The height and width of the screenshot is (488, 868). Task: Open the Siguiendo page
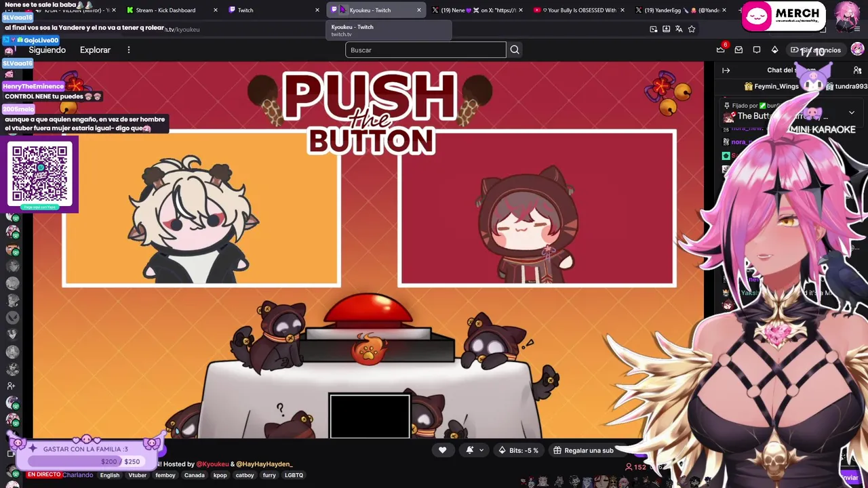47,50
